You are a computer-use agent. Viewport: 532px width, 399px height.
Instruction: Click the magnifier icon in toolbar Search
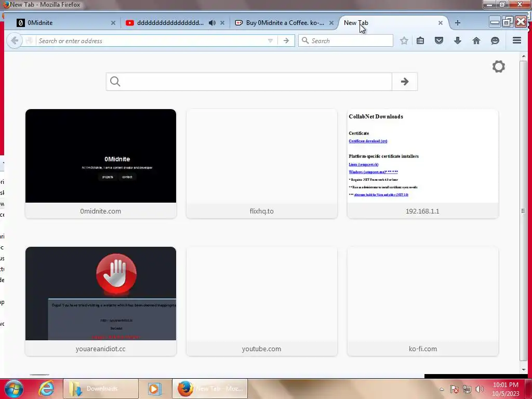point(305,41)
